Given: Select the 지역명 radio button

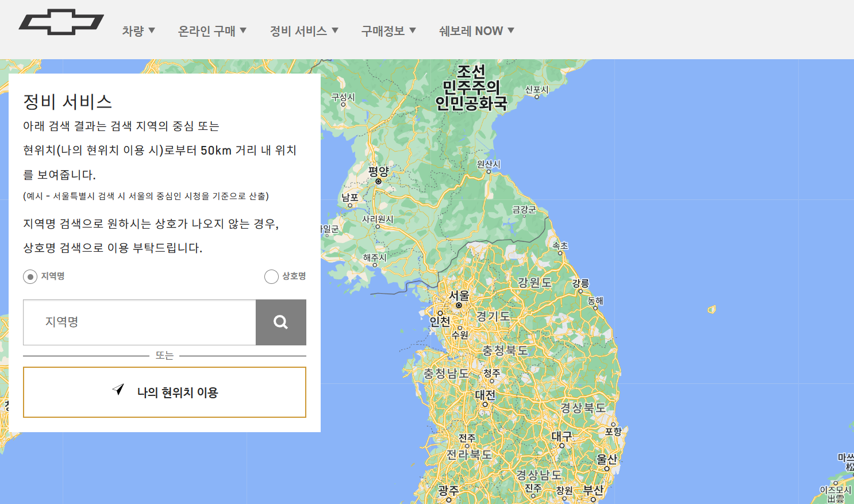Looking at the screenshot, I should click(29, 276).
